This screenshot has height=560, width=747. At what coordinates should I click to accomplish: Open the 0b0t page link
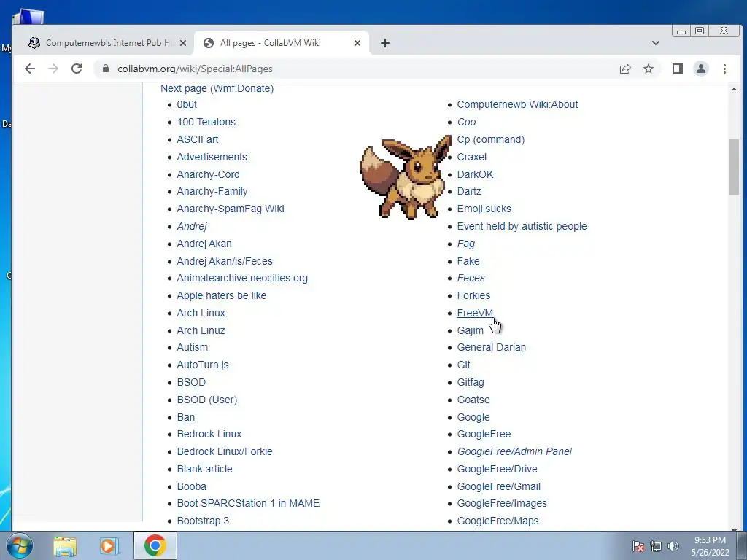[x=187, y=104]
